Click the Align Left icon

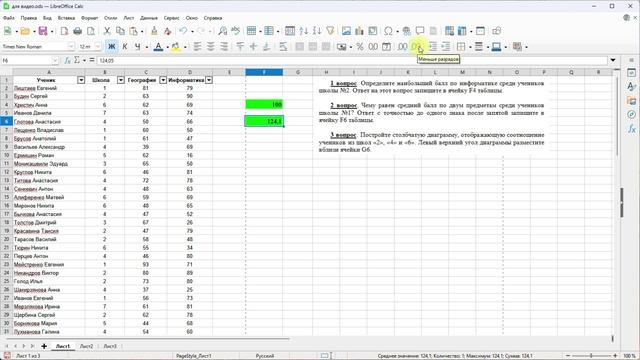pyautogui.click(x=197, y=47)
